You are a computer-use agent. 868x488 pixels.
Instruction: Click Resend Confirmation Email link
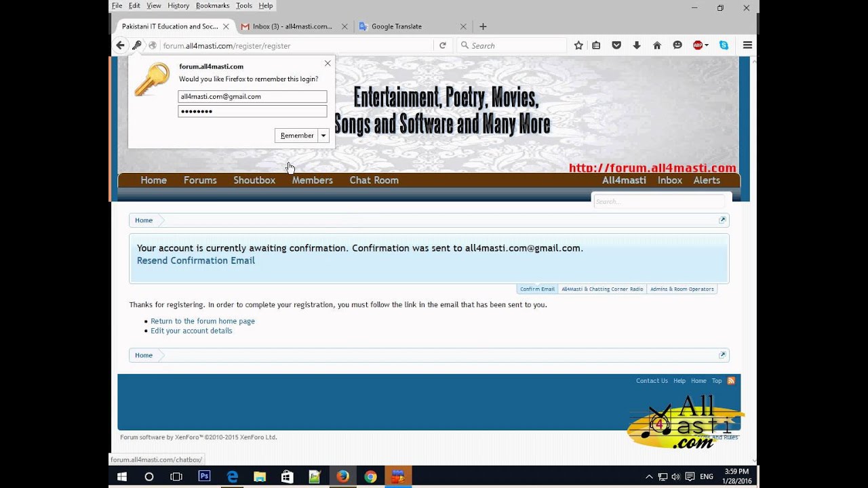tap(196, 260)
